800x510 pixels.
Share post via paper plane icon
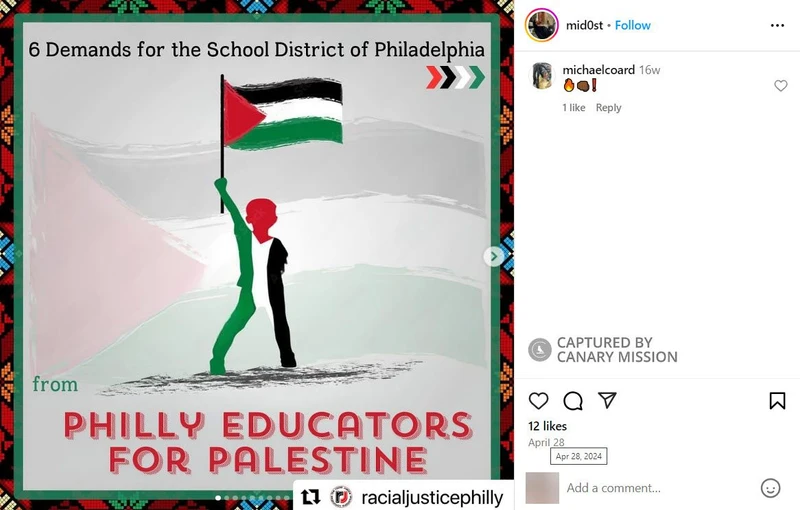[x=607, y=400]
